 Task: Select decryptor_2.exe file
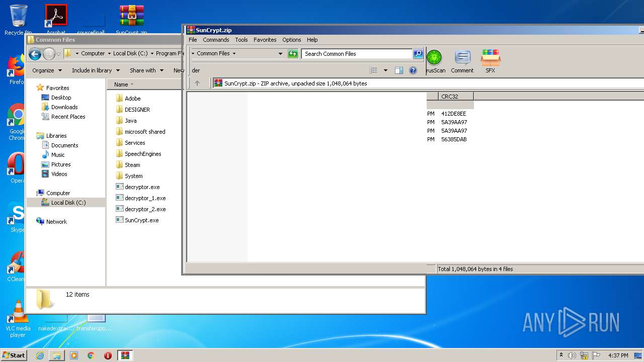pos(145,209)
